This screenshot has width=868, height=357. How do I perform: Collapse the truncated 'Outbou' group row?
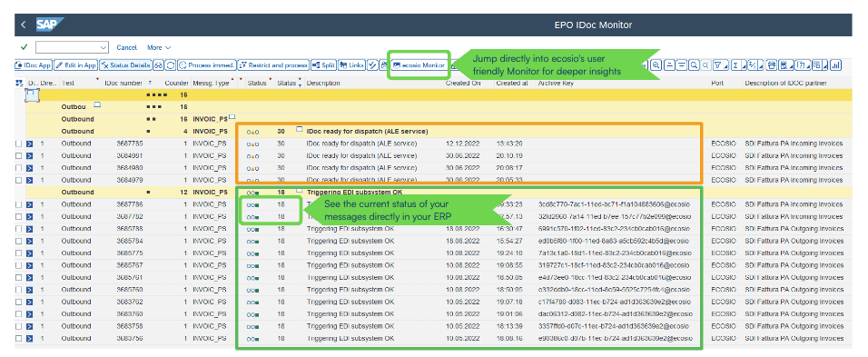[x=98, y=105]
